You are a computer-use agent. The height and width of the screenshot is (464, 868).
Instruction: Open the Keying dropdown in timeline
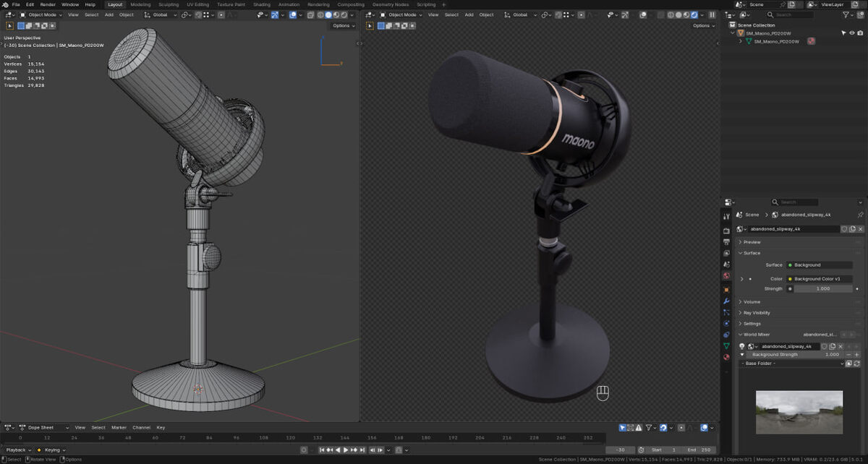54,450
